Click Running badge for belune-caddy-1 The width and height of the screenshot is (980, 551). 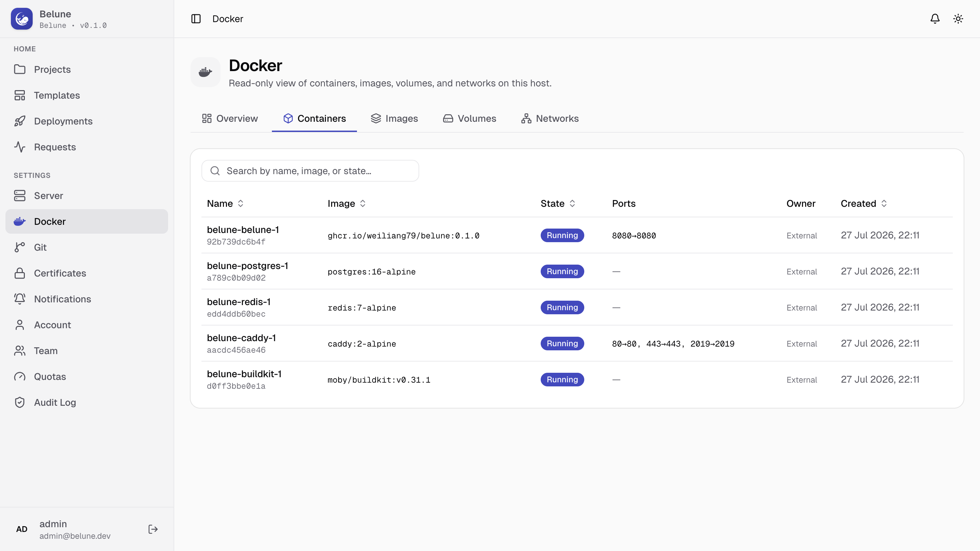pos(562,344)
